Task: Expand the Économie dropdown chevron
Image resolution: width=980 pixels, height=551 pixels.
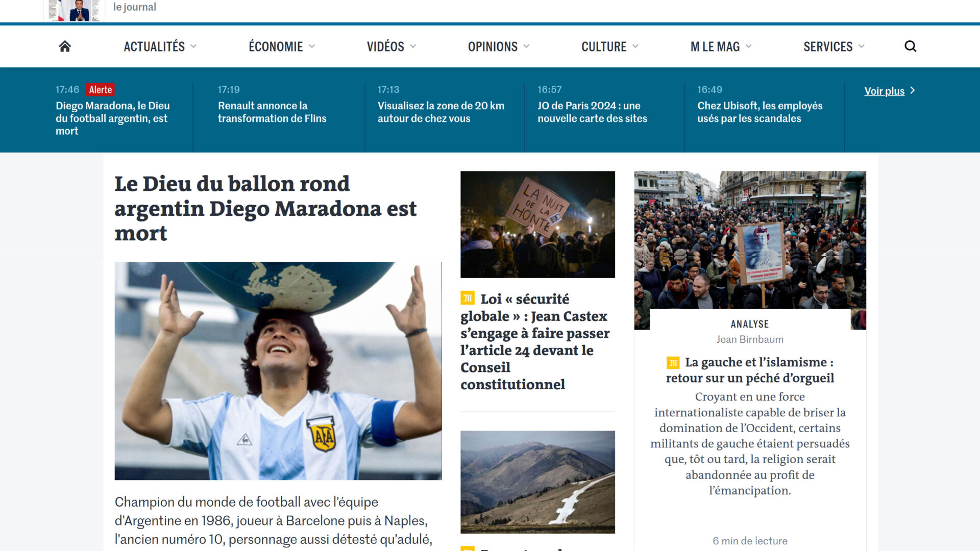Action: (312, 46)
